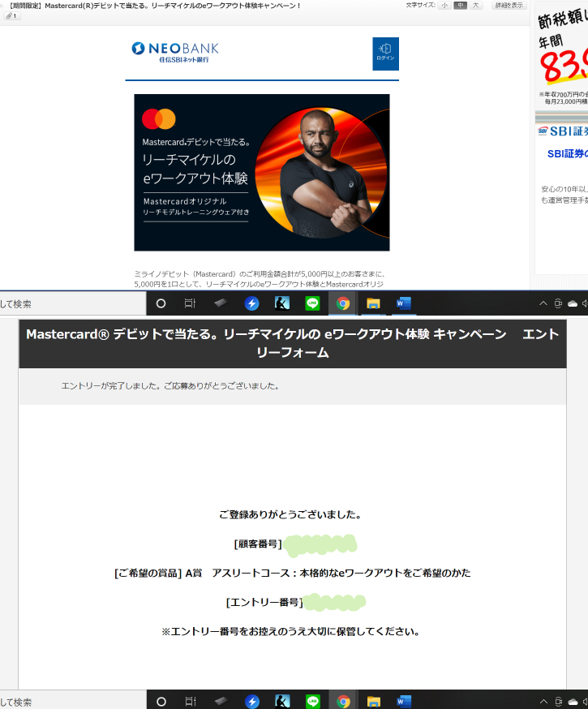Set font size to 中
The width and height of the screenshot is (588, 709).
pyautogui.click(x=460, y=6)
